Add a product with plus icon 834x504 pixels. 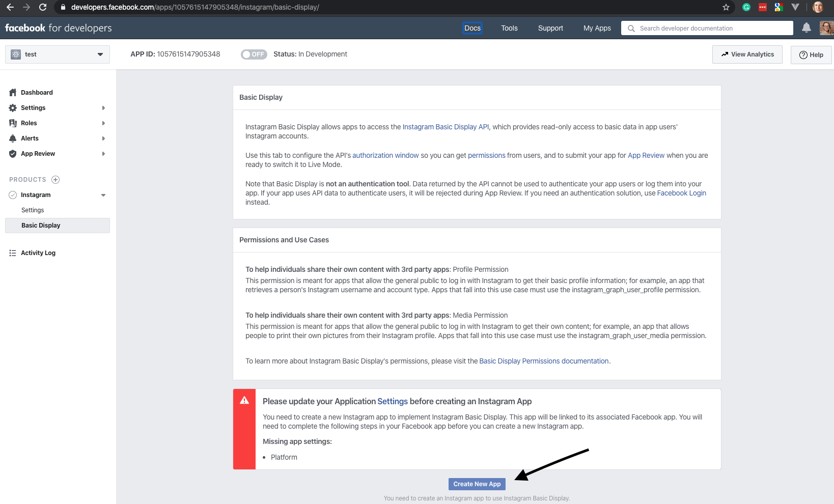55,180
